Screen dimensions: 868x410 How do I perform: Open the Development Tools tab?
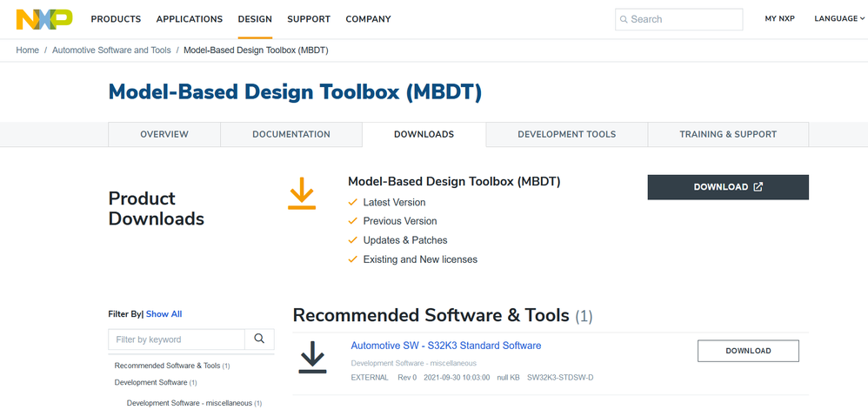[566, 134]
